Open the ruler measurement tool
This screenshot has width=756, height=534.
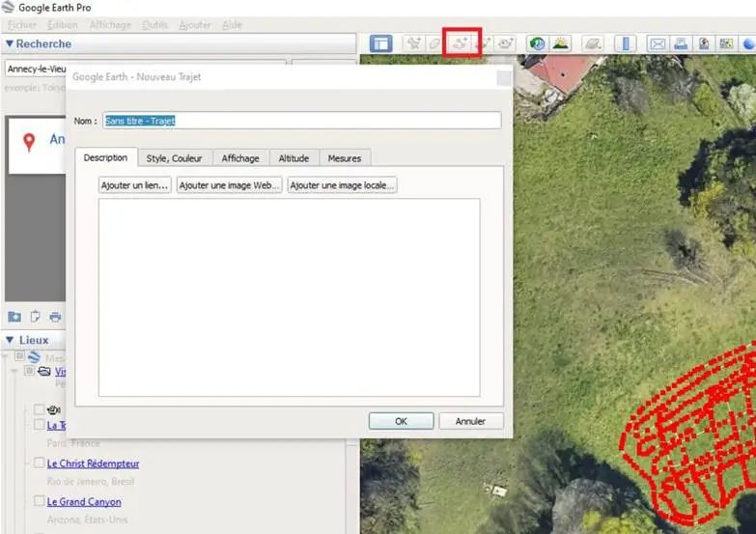pos(626,42)
